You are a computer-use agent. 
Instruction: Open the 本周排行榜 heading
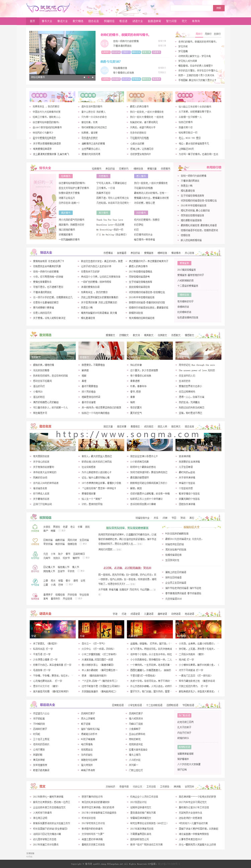[x=214, y=167]
